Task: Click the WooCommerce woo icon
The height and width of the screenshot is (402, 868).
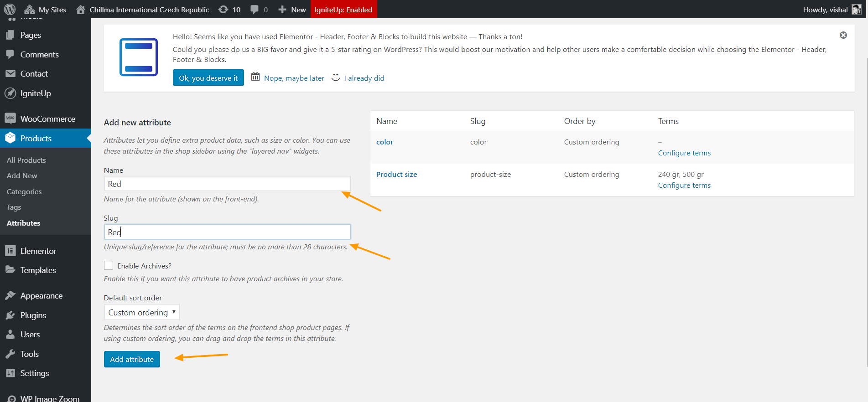Action: tap(10, 119)
